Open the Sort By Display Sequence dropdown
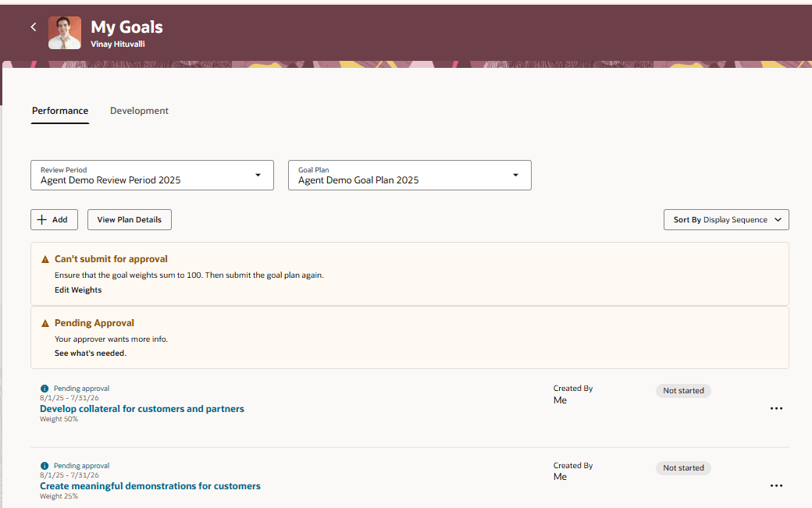812x508 pixels. point(725,219)
